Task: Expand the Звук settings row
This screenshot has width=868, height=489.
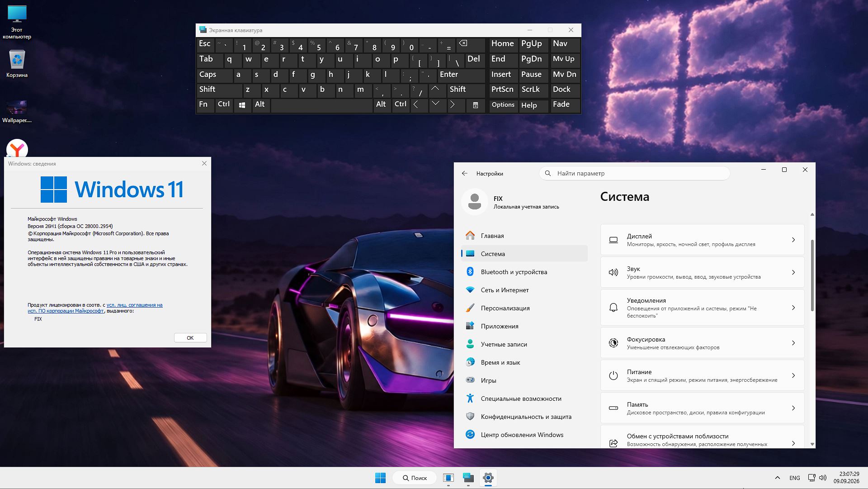Action: tap(702, 272)
